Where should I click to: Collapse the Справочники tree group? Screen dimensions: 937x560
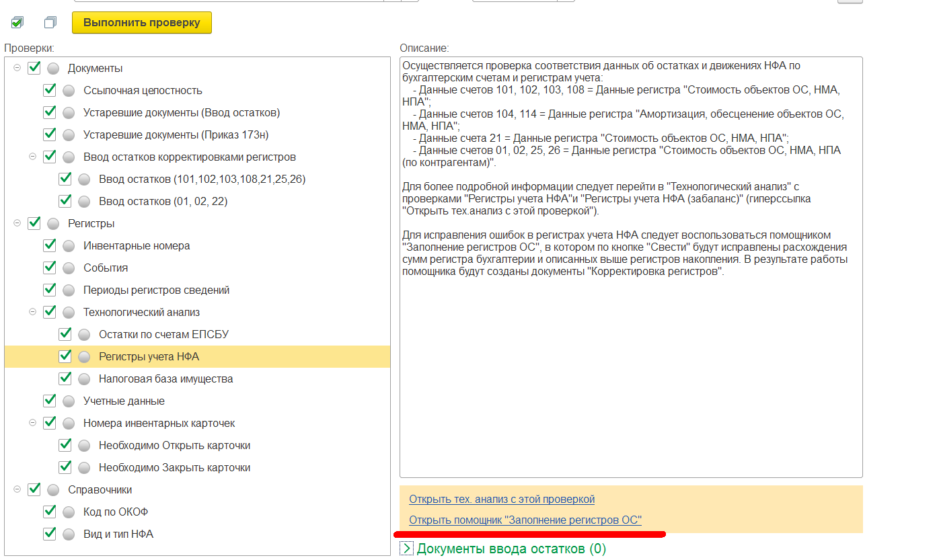click(x=17, y=489)
